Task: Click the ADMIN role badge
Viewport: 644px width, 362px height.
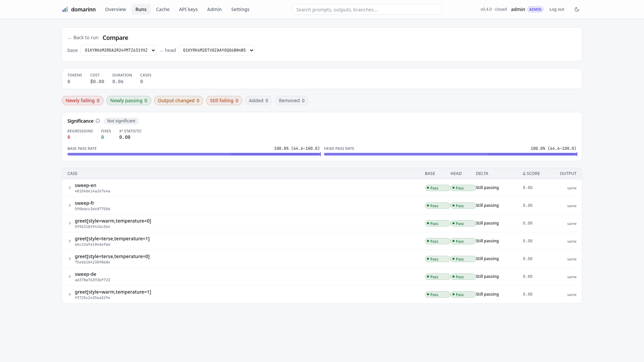Action: tap(535, 9)
